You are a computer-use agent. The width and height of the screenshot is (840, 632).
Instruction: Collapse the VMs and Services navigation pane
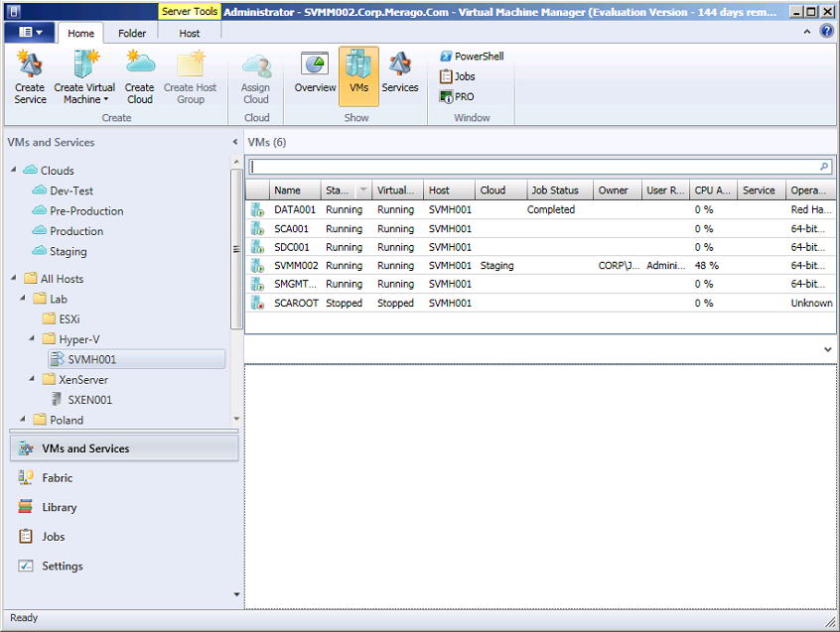click(235, 142)
